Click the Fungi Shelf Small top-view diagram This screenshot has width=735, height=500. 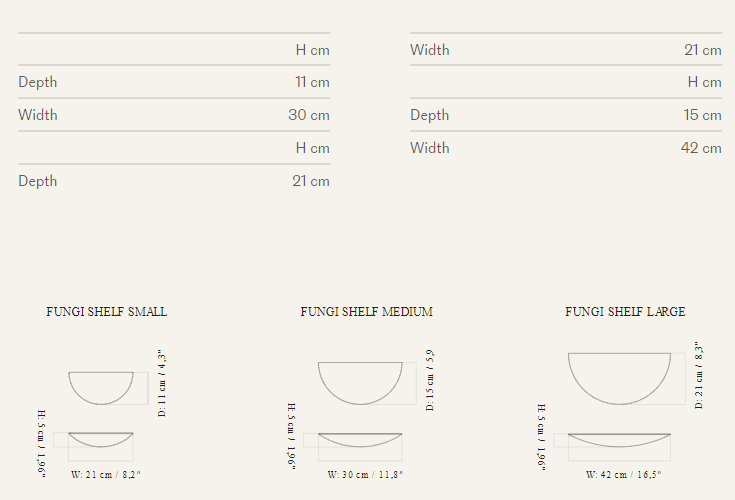[101, 386]
